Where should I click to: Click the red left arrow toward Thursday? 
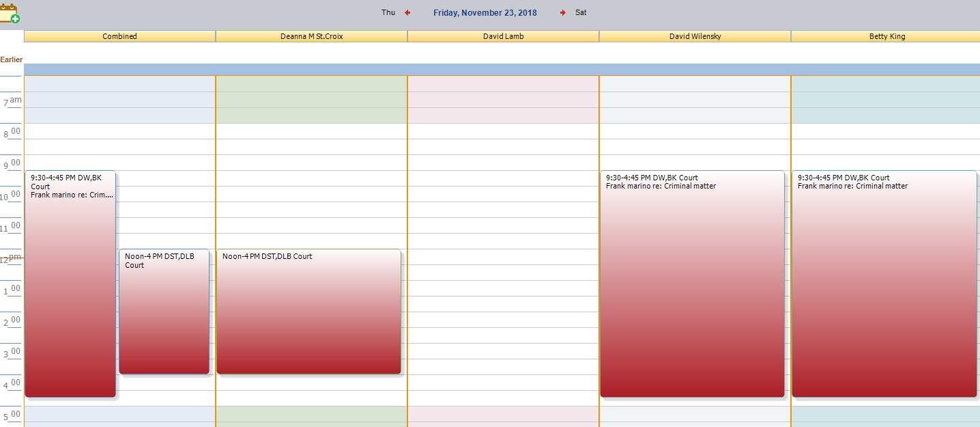point(407,12)
